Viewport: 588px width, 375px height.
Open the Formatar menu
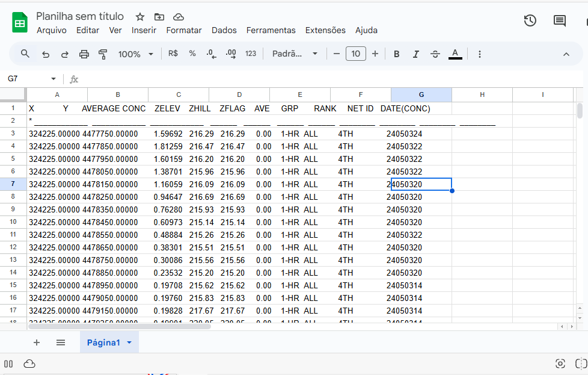(184, 31)
